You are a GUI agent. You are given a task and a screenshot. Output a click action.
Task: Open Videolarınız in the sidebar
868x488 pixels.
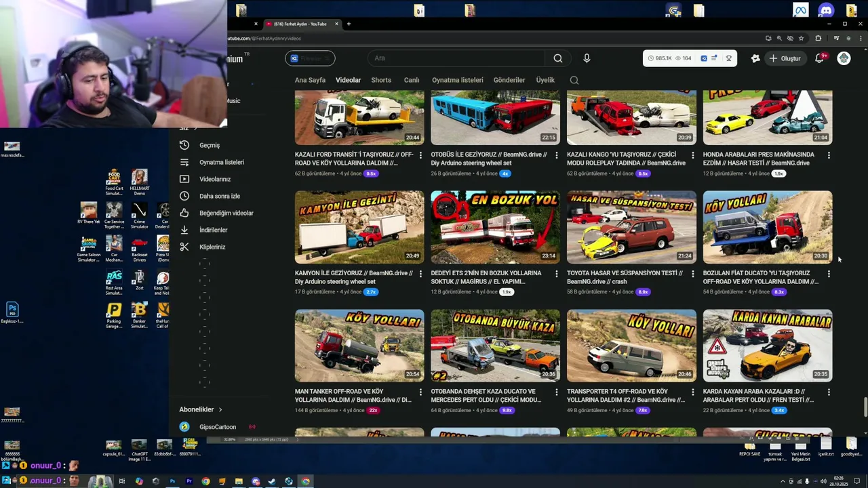pos(214,179)
